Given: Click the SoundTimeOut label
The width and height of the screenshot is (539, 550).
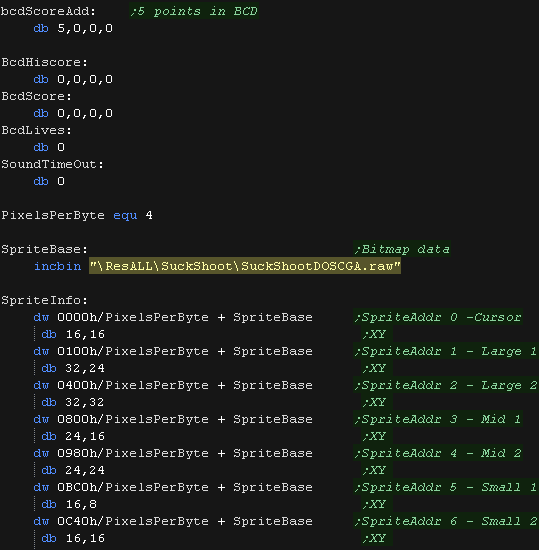Looking at the screenshot, I should [x=52, y=164].
